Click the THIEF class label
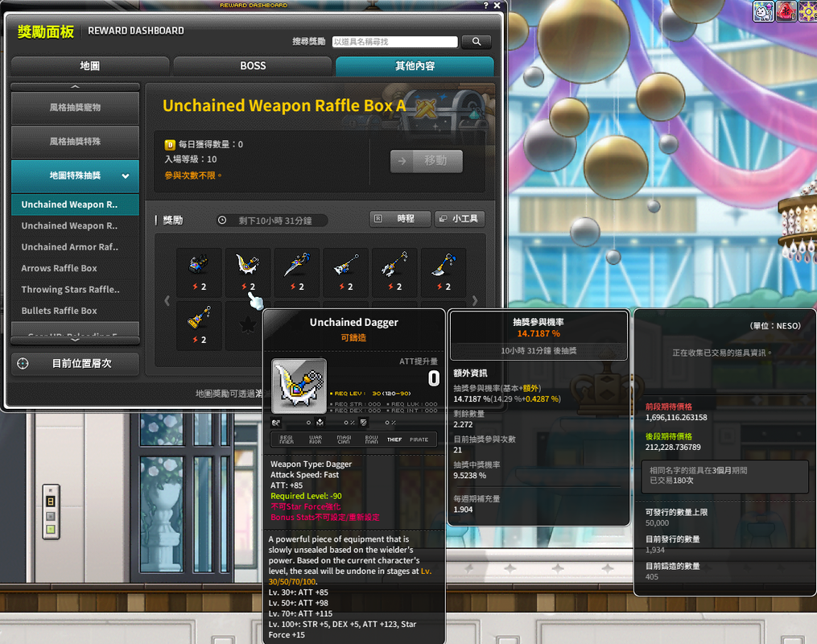817x644 pixels. [394, 440]
